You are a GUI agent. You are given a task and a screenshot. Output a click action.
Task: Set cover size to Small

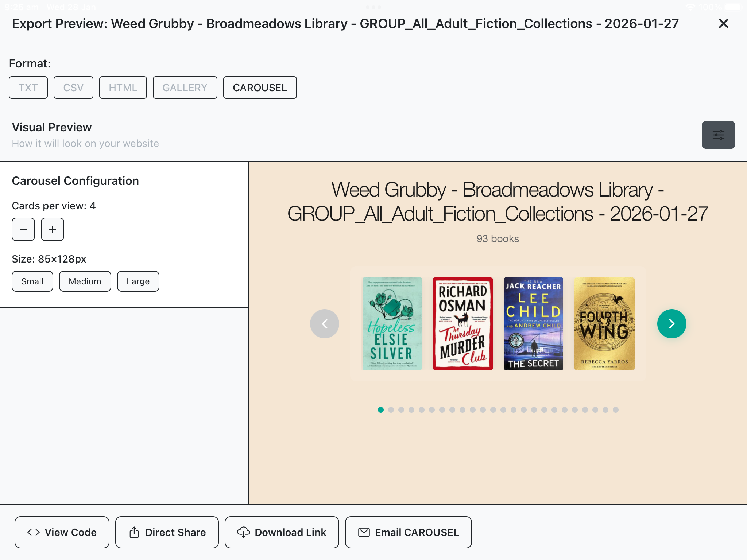point(32,281)
